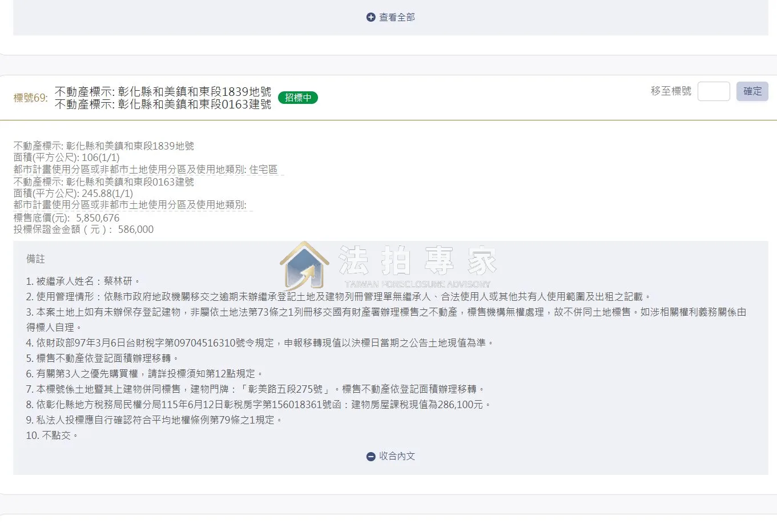
Task: Select remark 5 標售不動產依登記面積辦理移轉
Action: [103, 358]
